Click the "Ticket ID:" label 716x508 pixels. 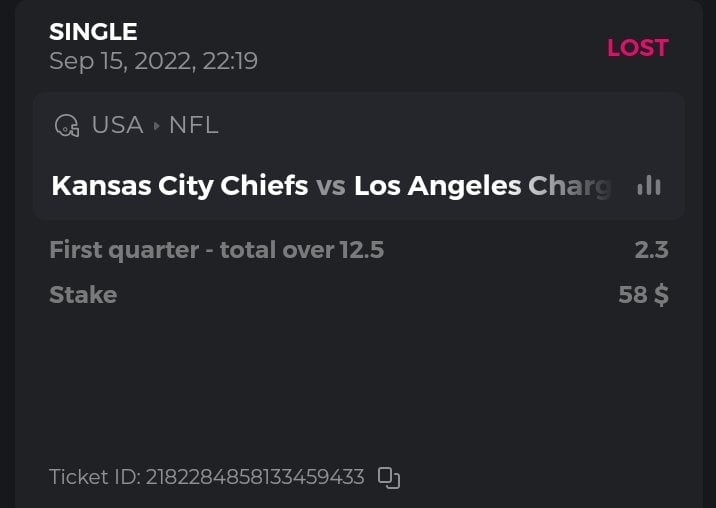[x=95, y=477]
